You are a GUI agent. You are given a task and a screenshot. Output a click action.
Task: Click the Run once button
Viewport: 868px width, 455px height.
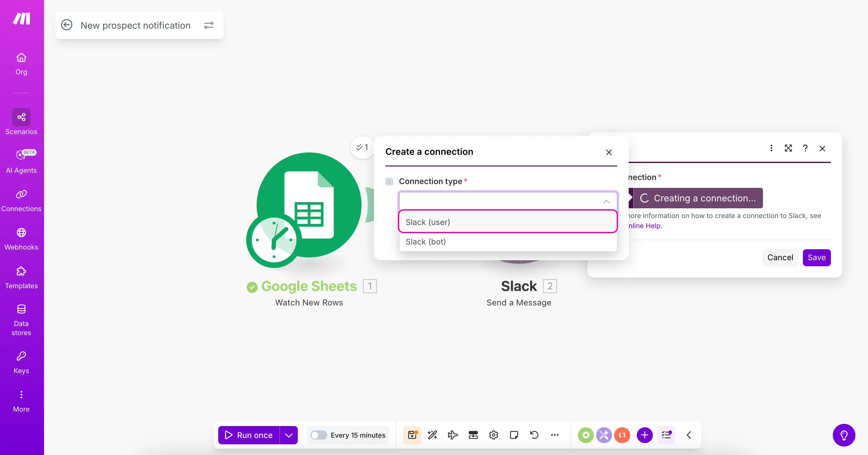(x=249, y=435)
